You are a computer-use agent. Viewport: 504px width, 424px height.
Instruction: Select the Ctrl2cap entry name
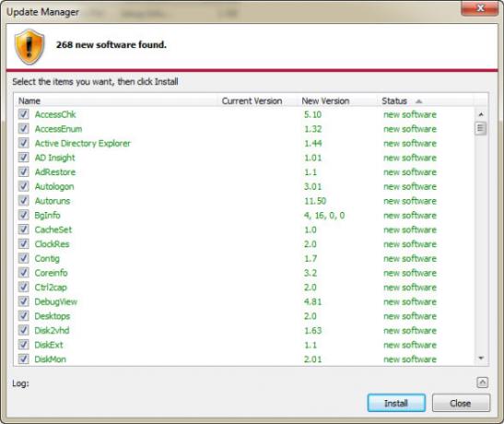click(x=51, y=287)
